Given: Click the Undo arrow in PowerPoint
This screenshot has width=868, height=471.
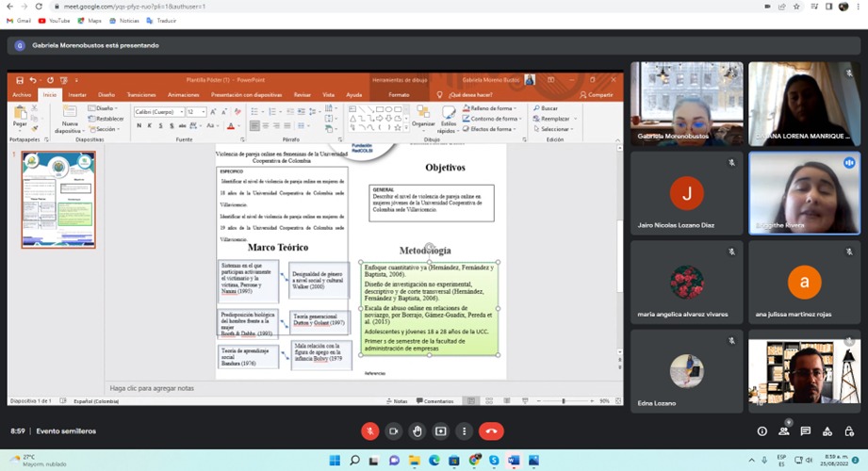Looking at the screenshot, I should coord(33,80).
